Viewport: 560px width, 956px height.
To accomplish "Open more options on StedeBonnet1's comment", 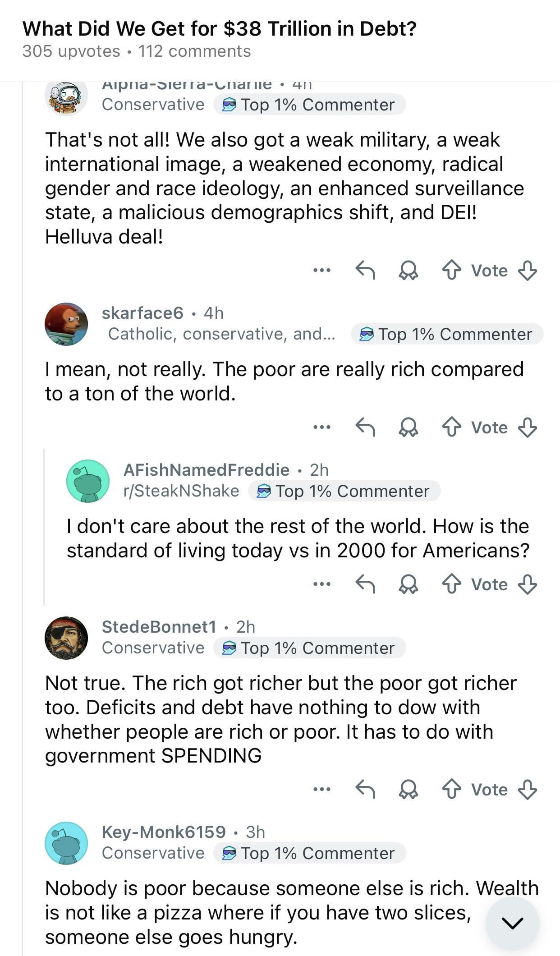I will 322,789.
